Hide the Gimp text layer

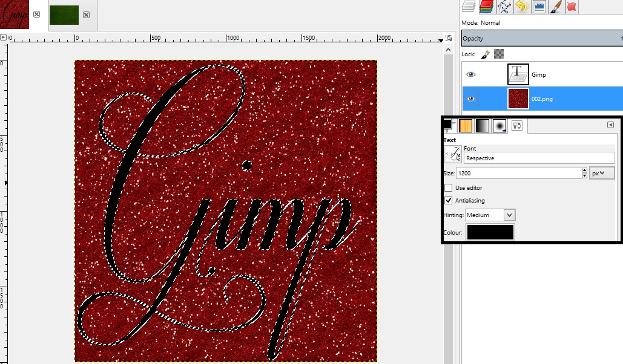471,74
